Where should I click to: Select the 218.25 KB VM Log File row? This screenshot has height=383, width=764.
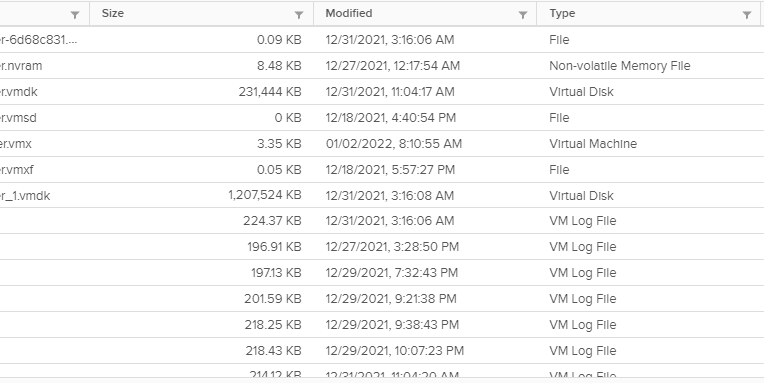click(x=382, y=325)
